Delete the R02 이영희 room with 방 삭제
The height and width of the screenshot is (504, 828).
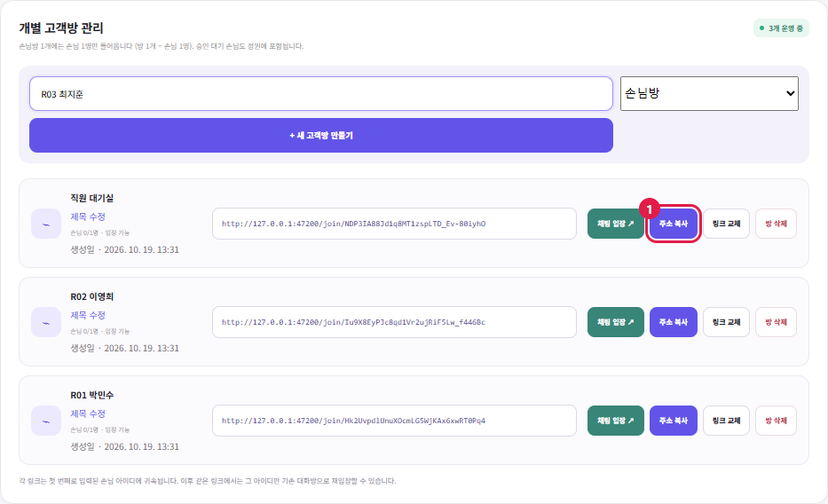pos(776,322)
